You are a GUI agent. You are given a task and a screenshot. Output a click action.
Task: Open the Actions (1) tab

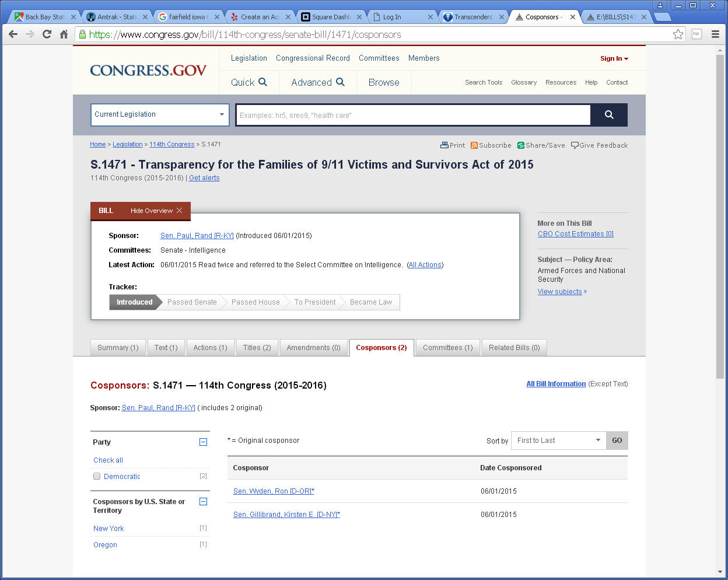pyautogui.click(x=211, y=348)
